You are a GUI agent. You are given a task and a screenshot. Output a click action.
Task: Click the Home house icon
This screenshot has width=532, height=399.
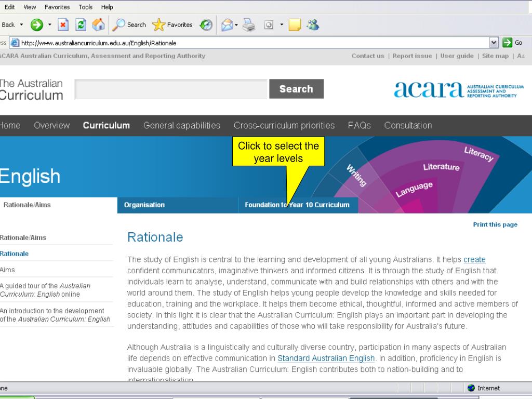click(98, 25)
